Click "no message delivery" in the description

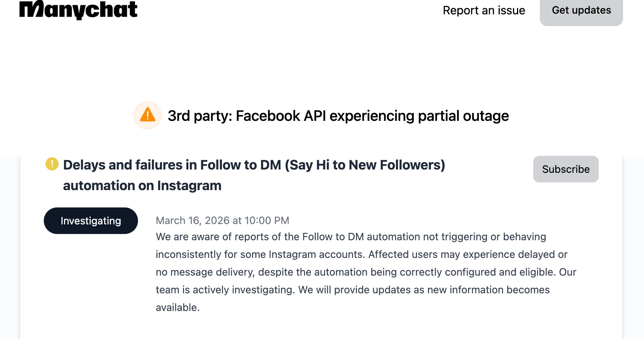205,272
